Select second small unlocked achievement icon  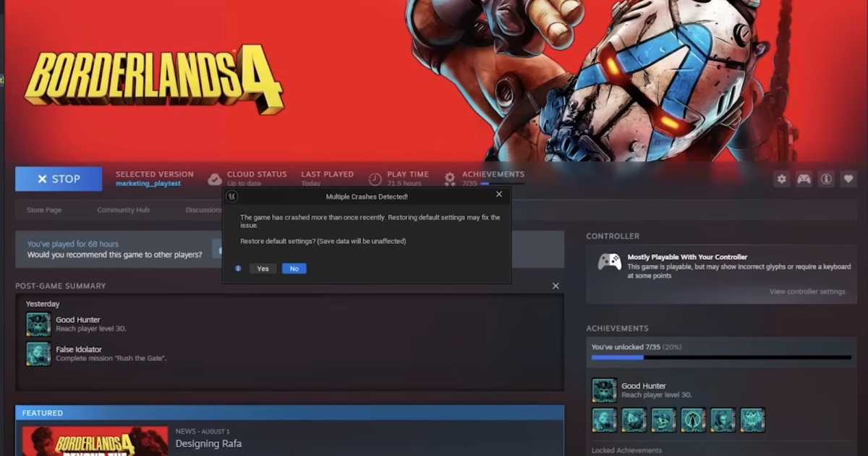634,420
